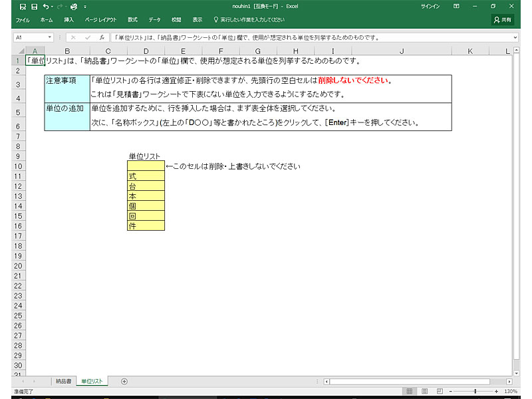The image size is (532, 399).
Task: Switch to the 納品書 sheet tab
Action: pos(63,381)
